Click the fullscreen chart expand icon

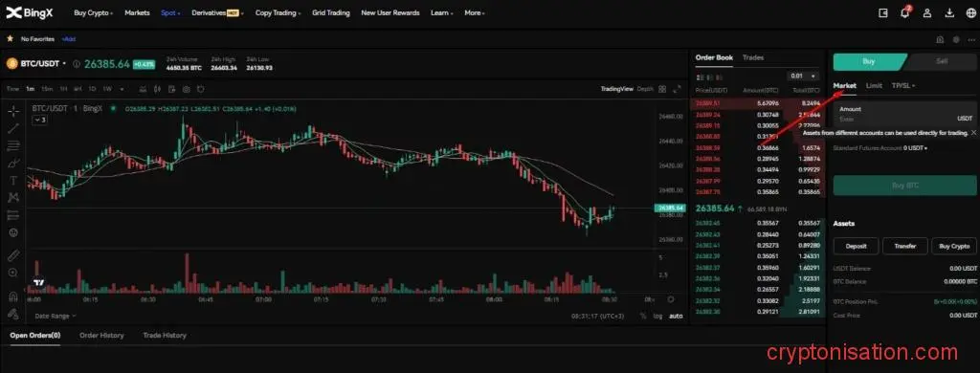pos(677,89)
